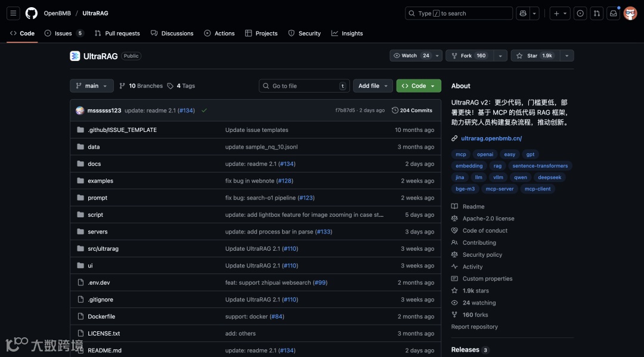
Task: Open the LICENSE.txt file
Action: [104, 334]
